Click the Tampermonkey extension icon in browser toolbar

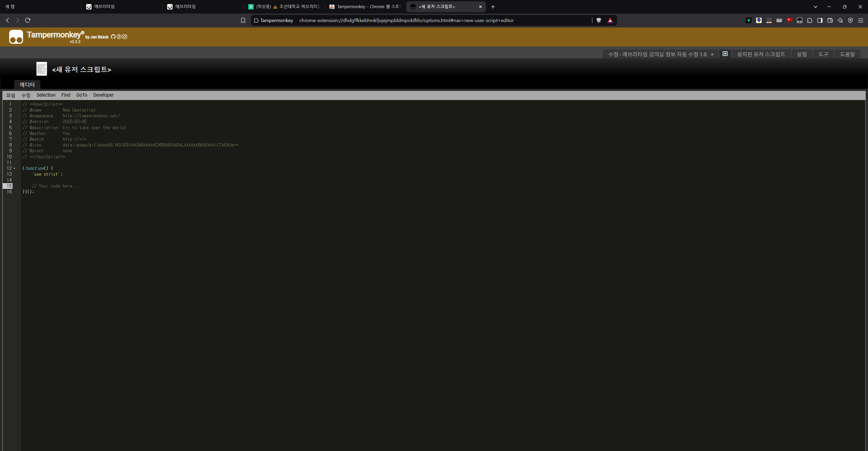(800, 20)
